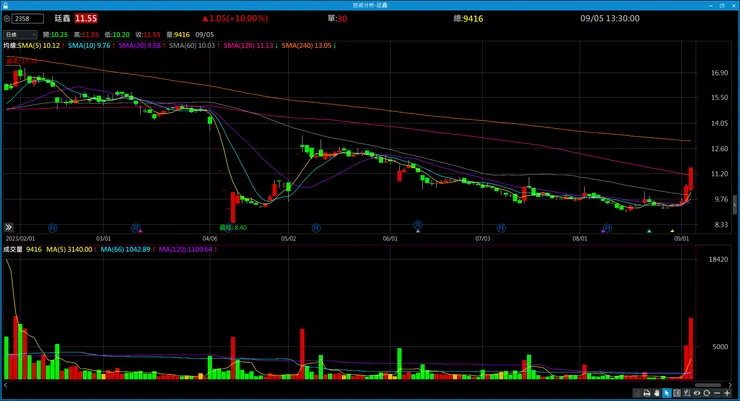Viewport: 740px width, 401px height.
Task: Click the panel layout icon in bottom toolbar
Action: [x=677, y=393]
